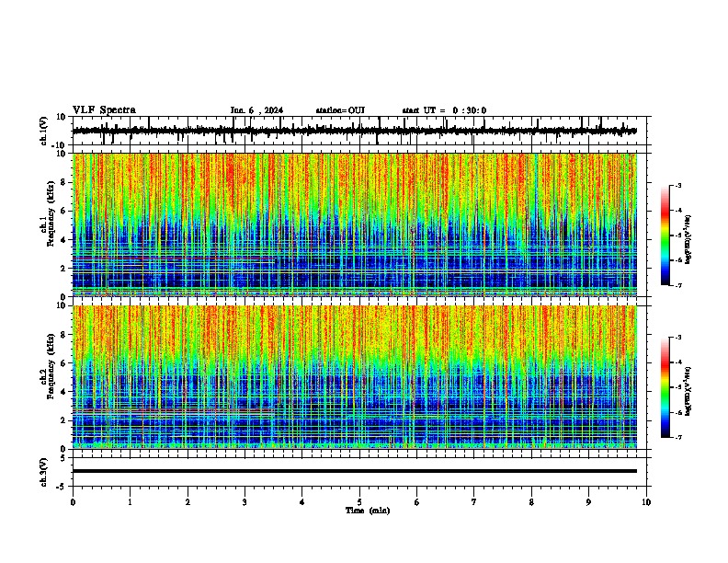Image resolution: width=728 pixels, height=563 pixels.
Task: Click time-axis tick label "6"
Action: 417,502
